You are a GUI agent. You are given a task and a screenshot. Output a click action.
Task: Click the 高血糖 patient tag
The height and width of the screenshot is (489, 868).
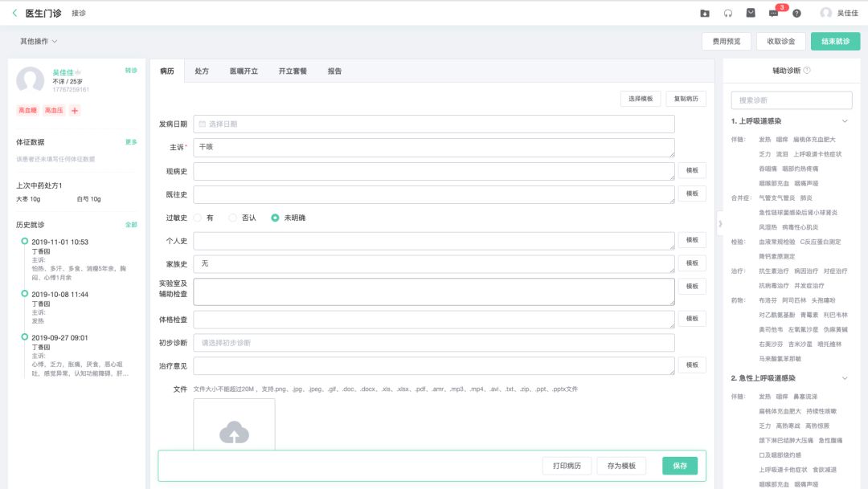point(27,110)
